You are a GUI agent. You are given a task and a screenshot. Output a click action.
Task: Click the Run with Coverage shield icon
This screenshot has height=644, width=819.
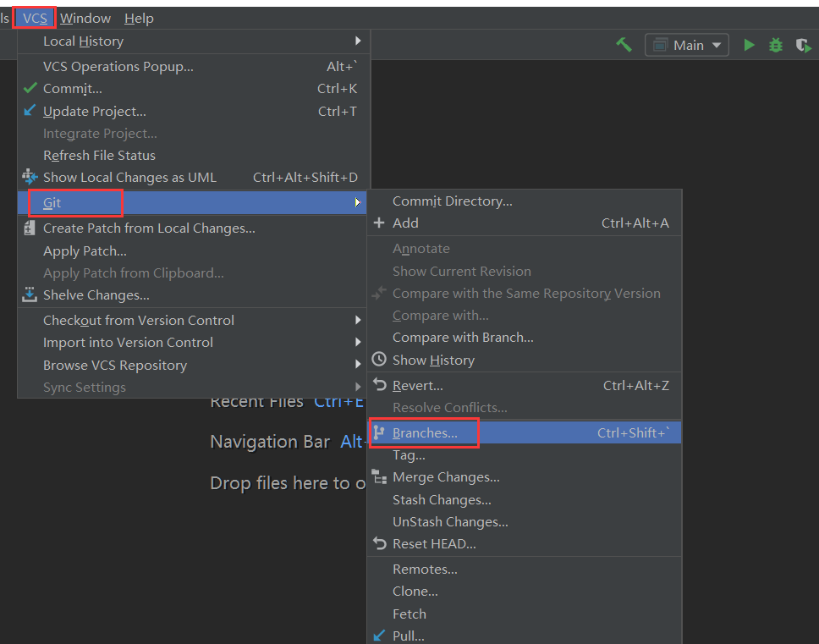pos(803,46)
